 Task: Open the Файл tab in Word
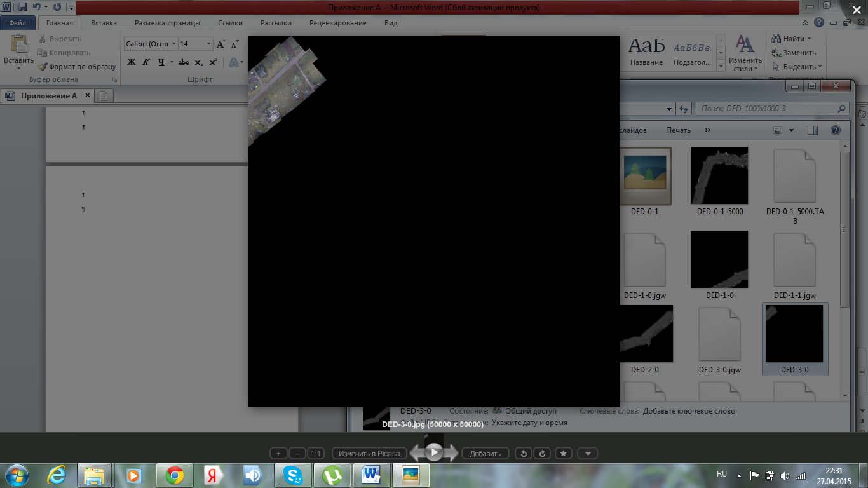click(18, 23)
